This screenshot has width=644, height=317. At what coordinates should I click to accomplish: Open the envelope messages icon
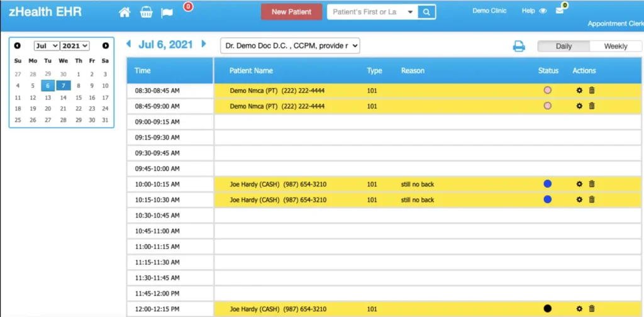click(559, 11)
